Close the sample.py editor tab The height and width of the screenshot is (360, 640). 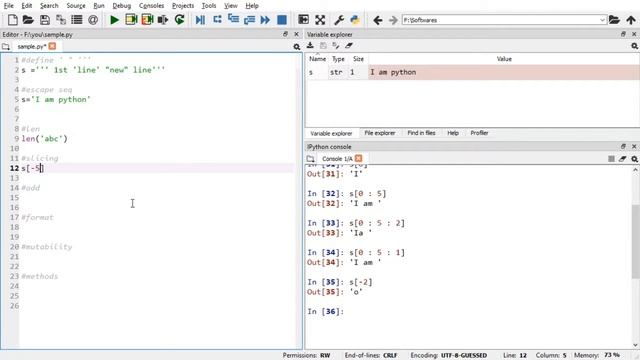click(x=52, y=46)
